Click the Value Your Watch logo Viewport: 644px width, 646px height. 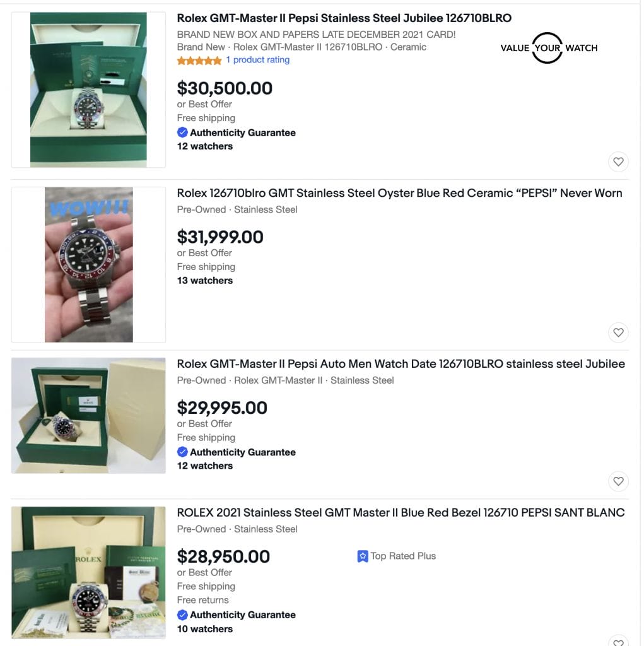coord(548,48)
